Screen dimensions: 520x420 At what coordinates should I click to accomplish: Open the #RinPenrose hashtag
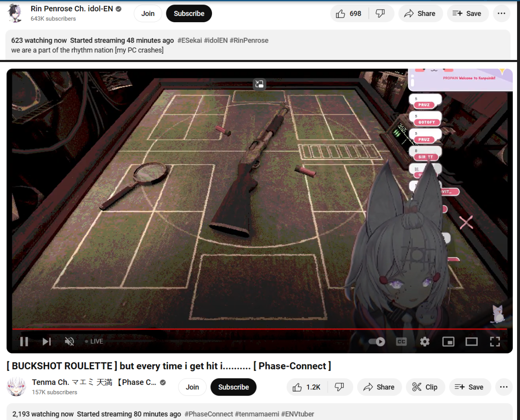pos(249,40)
